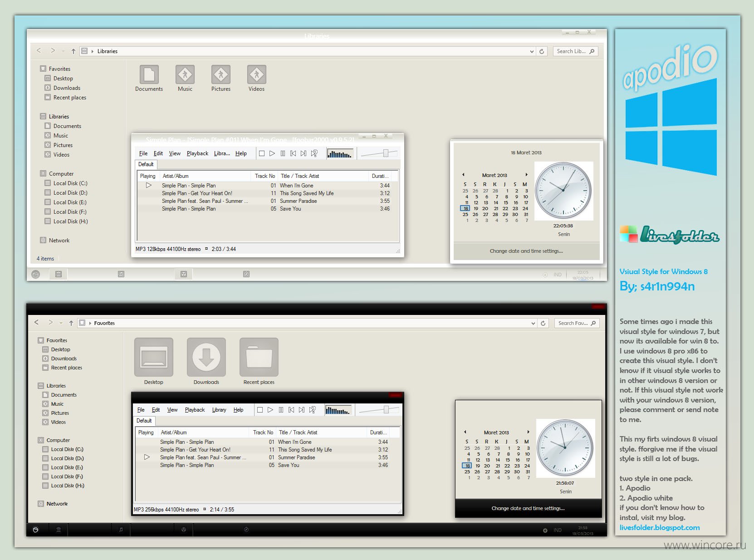Image resolution: width=754 pixels, height=560 pixels.
Task: Click Up arrow in top Libraries window
Action: click(73, 51)
